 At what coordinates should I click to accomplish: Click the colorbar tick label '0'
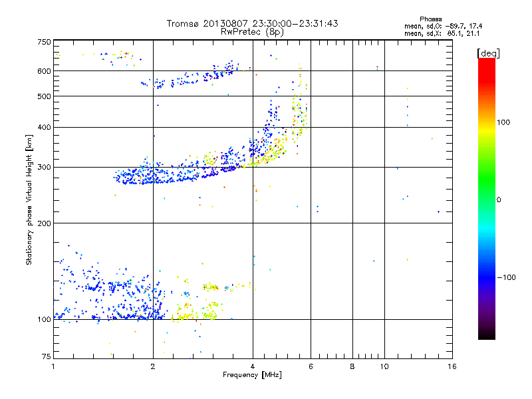pos(499,200)
